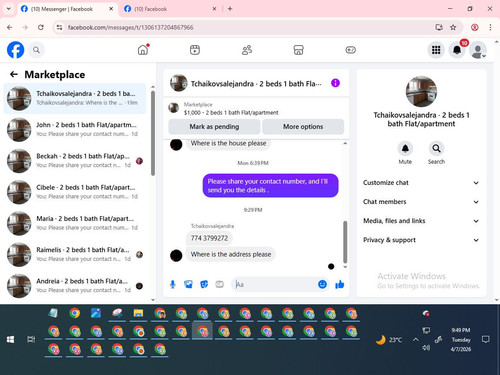500x375 pixels.
Task: Open the Menu grid icon
Action: (436, 50)
